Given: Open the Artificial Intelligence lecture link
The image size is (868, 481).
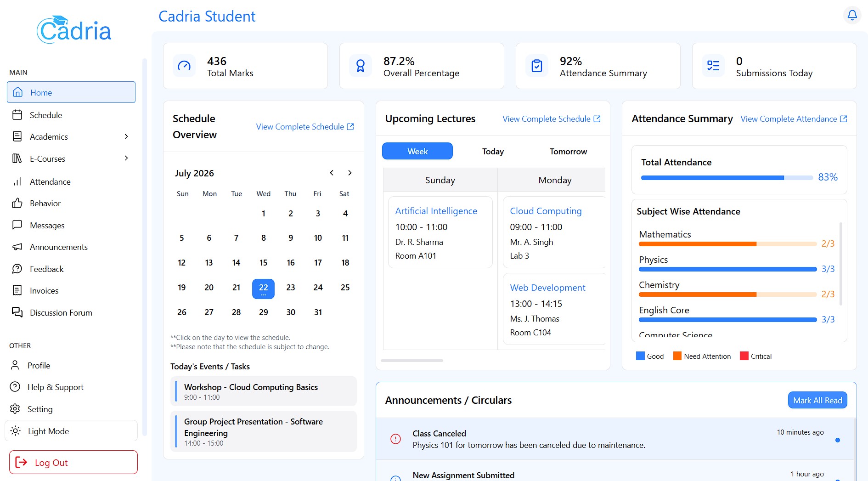Looking at the screenshot, I should [x=436, y=211].
